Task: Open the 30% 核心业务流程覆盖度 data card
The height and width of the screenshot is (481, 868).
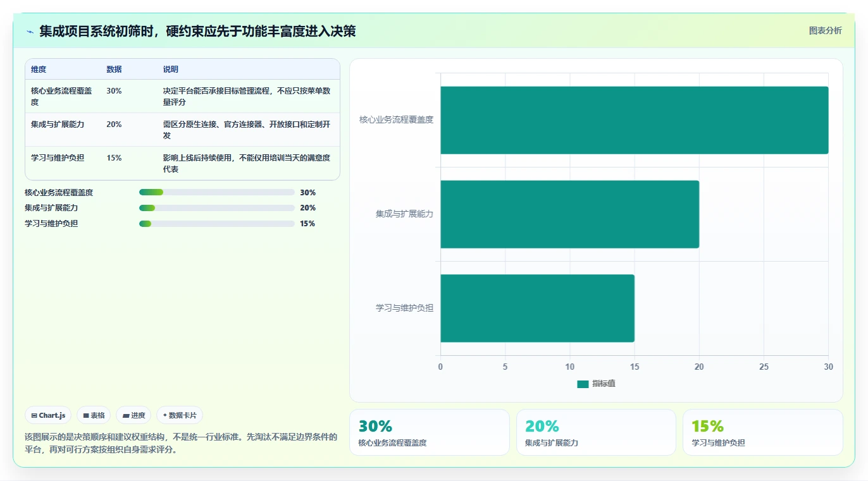Action: tap(430, 432)
